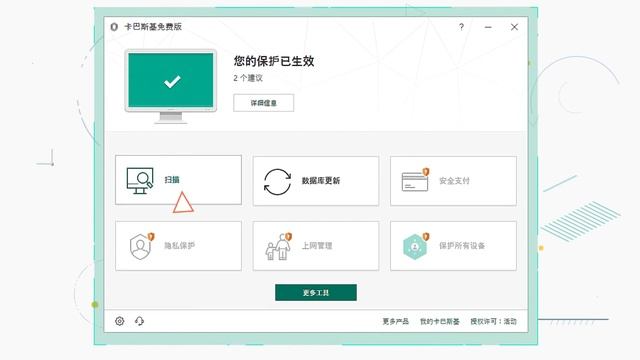
Task: Open the Scan monitor icon
Action: coord(140,181)
